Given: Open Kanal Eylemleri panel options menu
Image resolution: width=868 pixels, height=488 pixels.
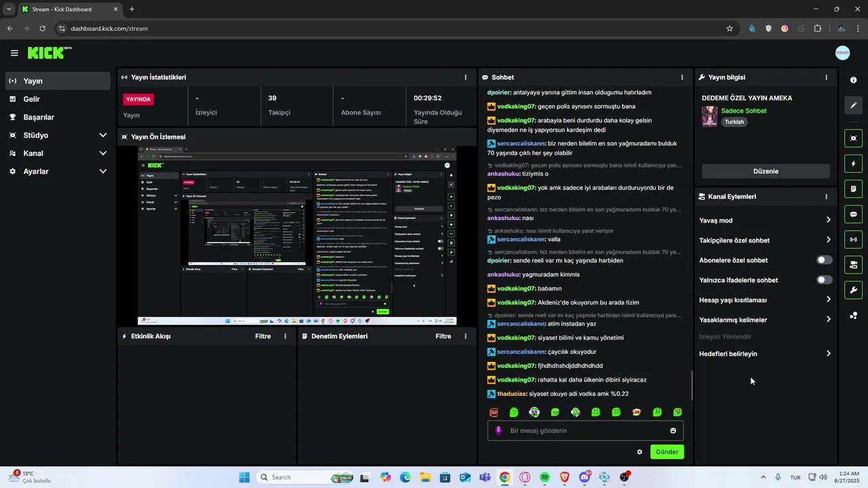Looking at the screenshot, I should pyautogui.click(x=826, y=197).
